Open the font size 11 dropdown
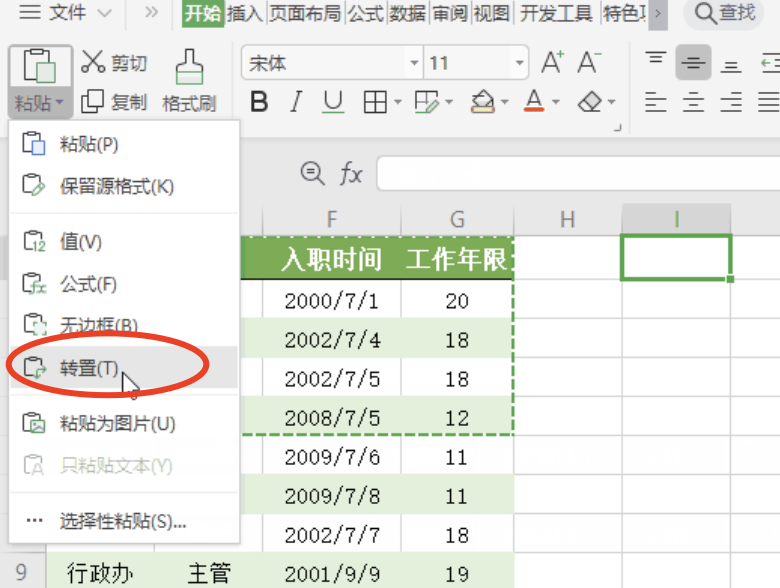Image resolution: width=780 pixels, height=588 pixels. pyautogui.click(x=519, y=63)
